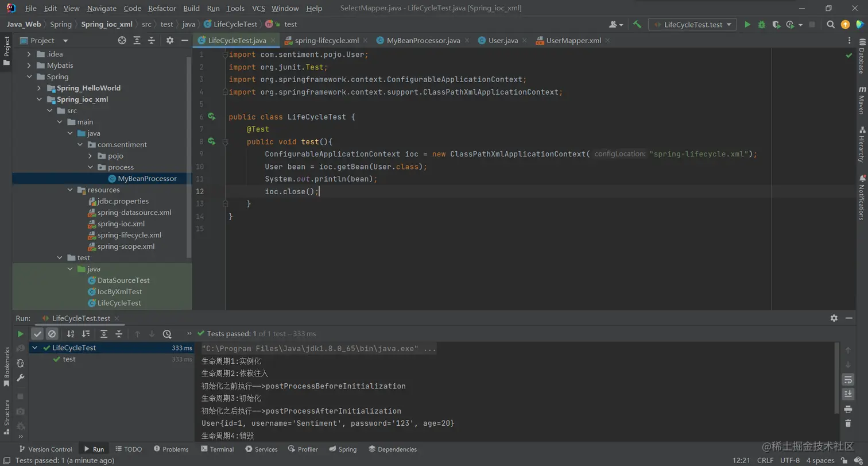This screenshot has height=466, width=868.
Task: Click the green inspection checkmark in the editor
Action: tap(848, 55)
